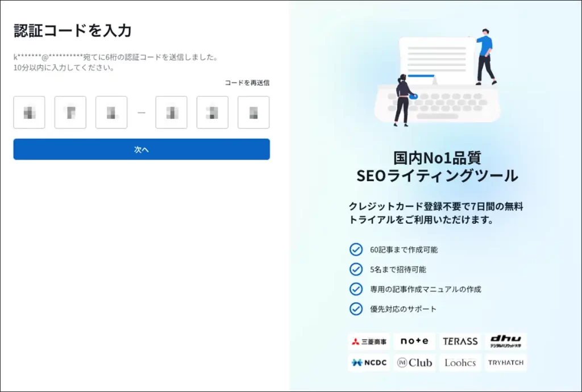Screen dimensions: 582x392
Task: Click the sixth verification code digit box
Action: click(x=253, y=112)
